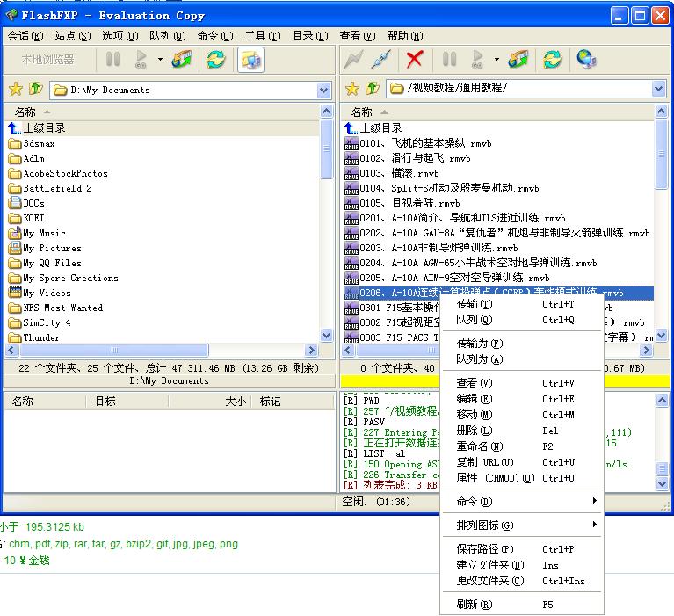
Task: Select the SimCity 4 folder
Action: pyautogui.click(x=40, y=322)
